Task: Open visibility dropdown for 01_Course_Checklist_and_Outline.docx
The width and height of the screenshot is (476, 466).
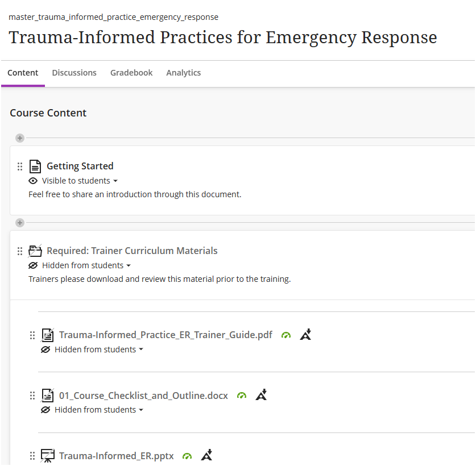Action: coord(98,410)
